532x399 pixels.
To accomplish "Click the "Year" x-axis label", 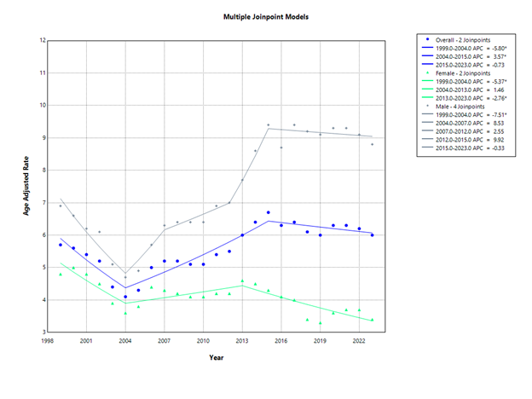I will pos(217,357).
